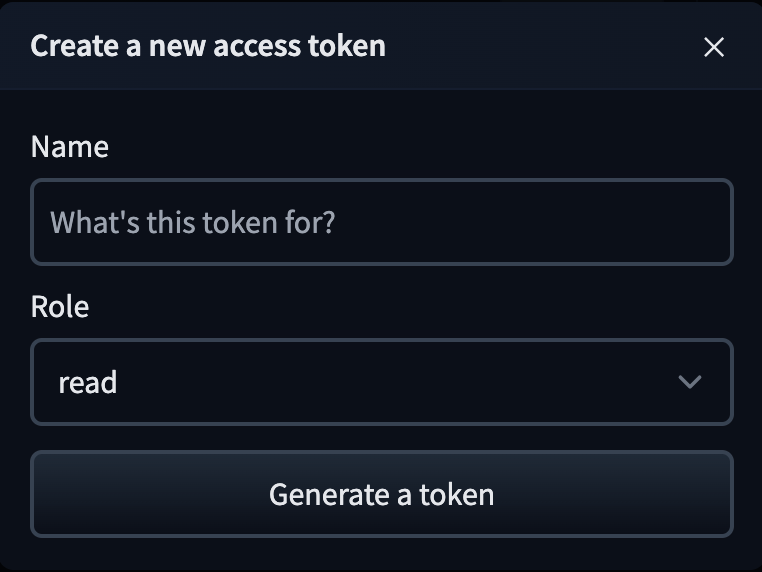Show role options via the down arrow
762x572 pixels.
click(689, 382)
